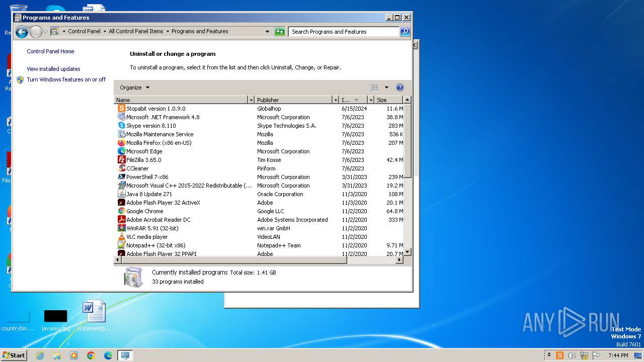Show hidden tray icons arrow
Image resolution: width=644 pixels, height=362 pixels.
549,355
